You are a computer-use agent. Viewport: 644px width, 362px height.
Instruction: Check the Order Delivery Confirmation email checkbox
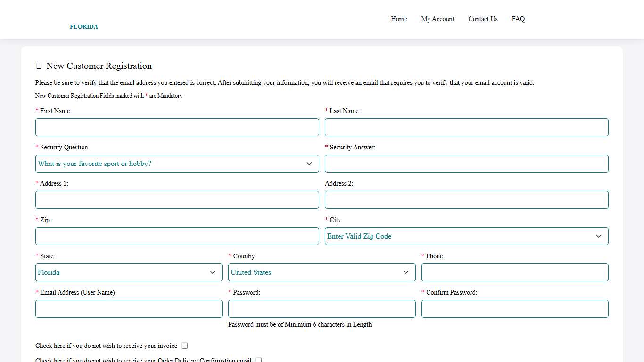click(x=258, y=360)
